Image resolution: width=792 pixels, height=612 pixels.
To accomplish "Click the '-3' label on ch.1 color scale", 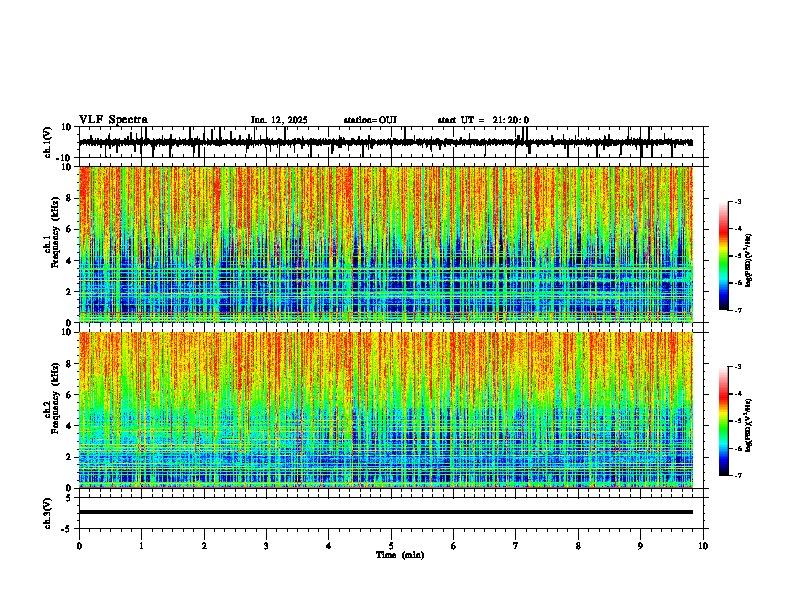I will pos(737,202).
